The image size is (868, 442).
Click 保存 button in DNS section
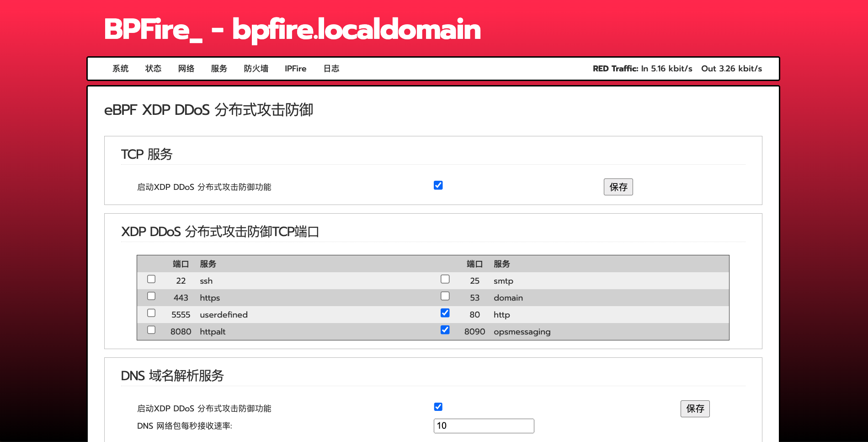click(695, 409)
